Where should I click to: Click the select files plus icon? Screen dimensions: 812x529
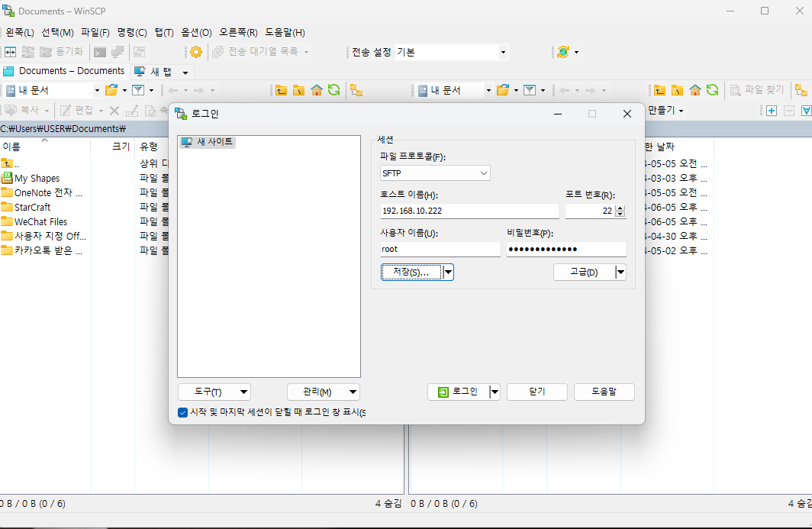772,111
